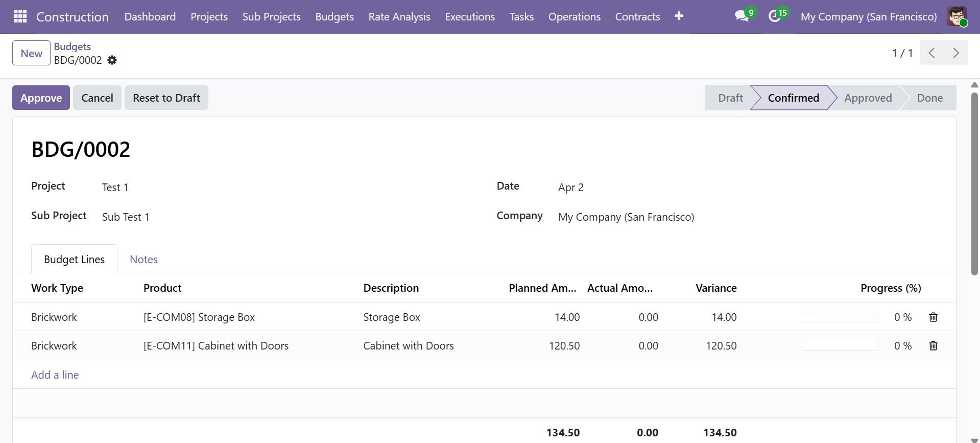The width and height of the screenshot is (980, 443).
Task: Delete the Cabinet with Doors budget line
Action: [x=933, y=346]
